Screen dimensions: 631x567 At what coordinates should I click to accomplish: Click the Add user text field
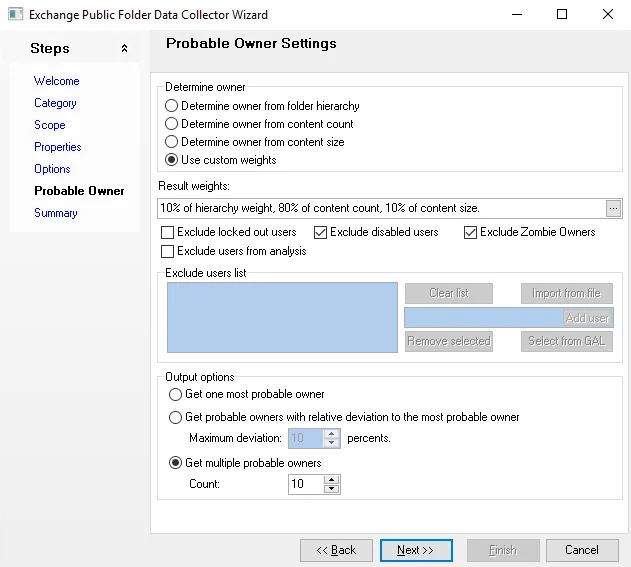pyautogui.click(x=483, y=318)
